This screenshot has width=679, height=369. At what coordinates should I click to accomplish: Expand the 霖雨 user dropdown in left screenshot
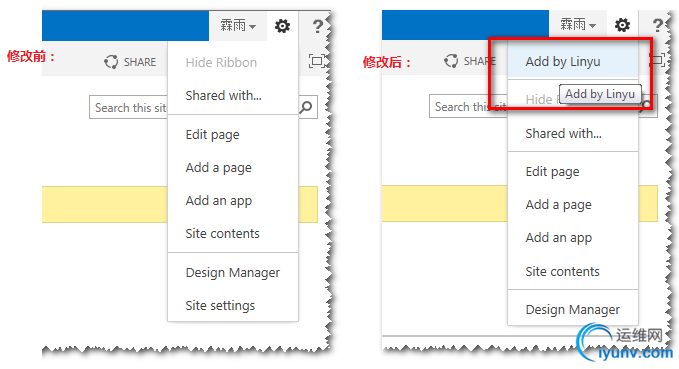[238, 26]
